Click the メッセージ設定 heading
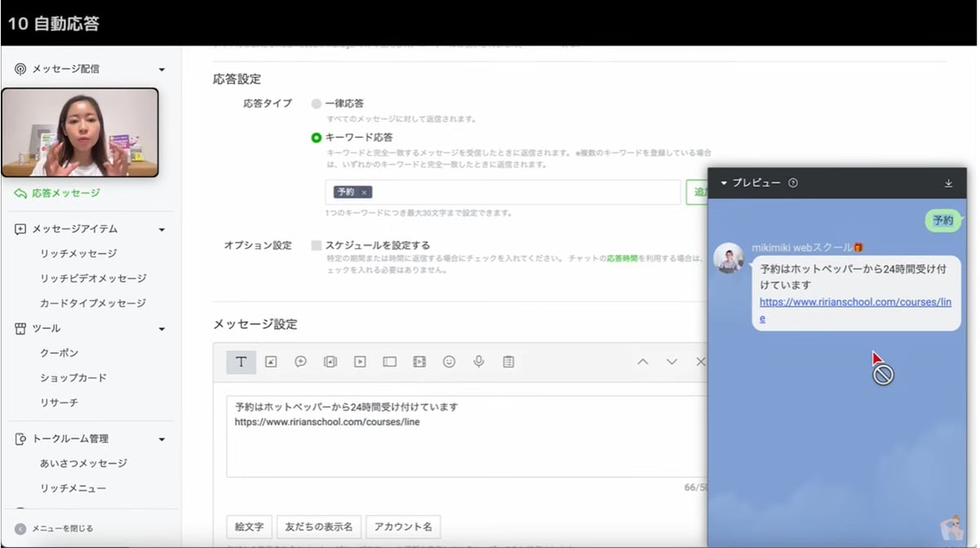 pos(255,324)
